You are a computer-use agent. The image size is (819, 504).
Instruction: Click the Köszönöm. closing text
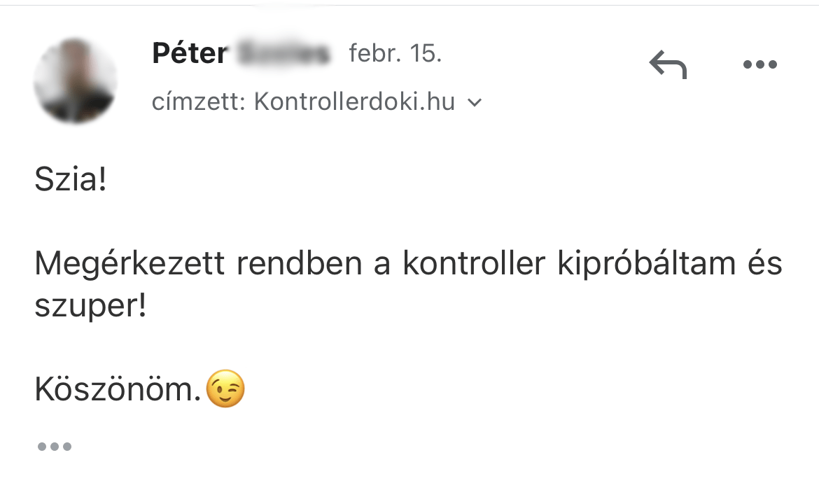click(118, 390)
